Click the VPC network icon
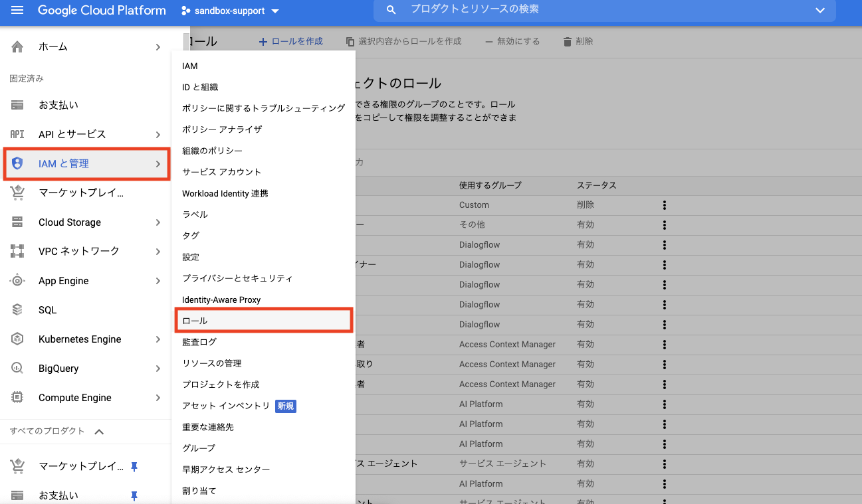 [x=17, y=251]
